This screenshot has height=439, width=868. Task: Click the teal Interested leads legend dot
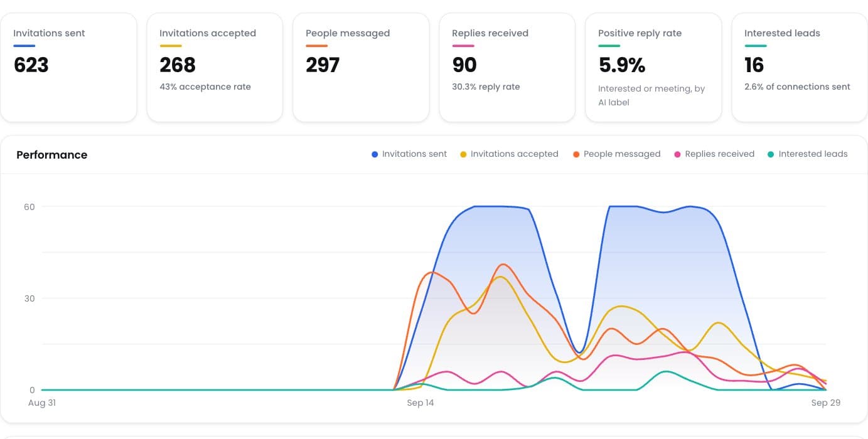tap(771, 154)
